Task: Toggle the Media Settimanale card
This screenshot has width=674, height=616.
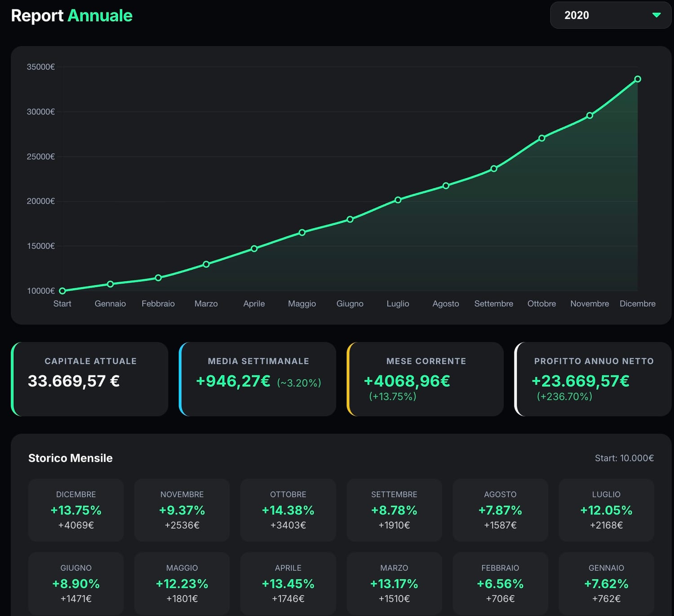Action: tap(257, 379)
